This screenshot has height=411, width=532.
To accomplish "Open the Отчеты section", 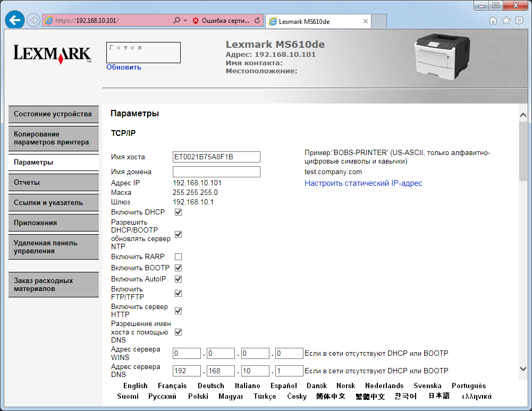I will [x=54, y=183].
